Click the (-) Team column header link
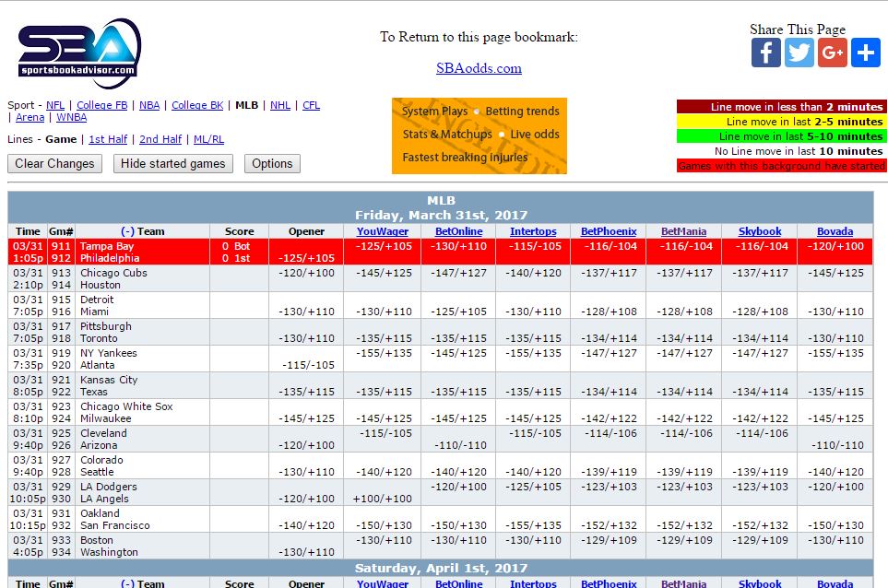888x588 pixels. click(142, 231)
